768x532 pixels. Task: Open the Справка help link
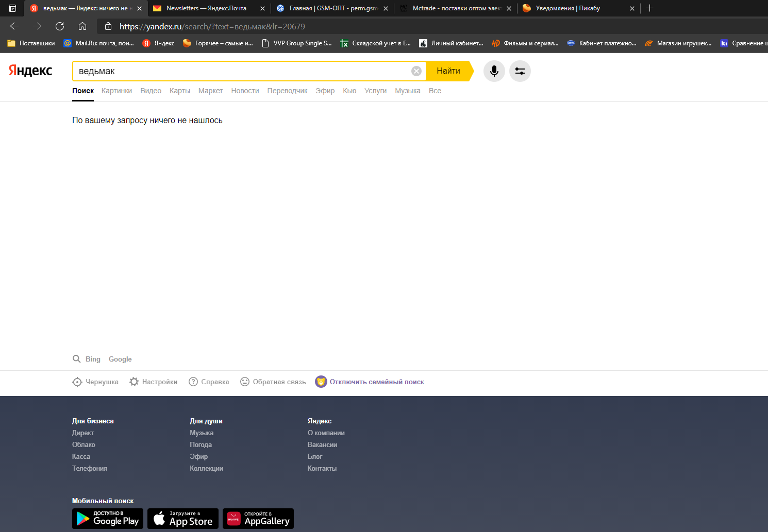pyautogui.click(x=209, y=382)
